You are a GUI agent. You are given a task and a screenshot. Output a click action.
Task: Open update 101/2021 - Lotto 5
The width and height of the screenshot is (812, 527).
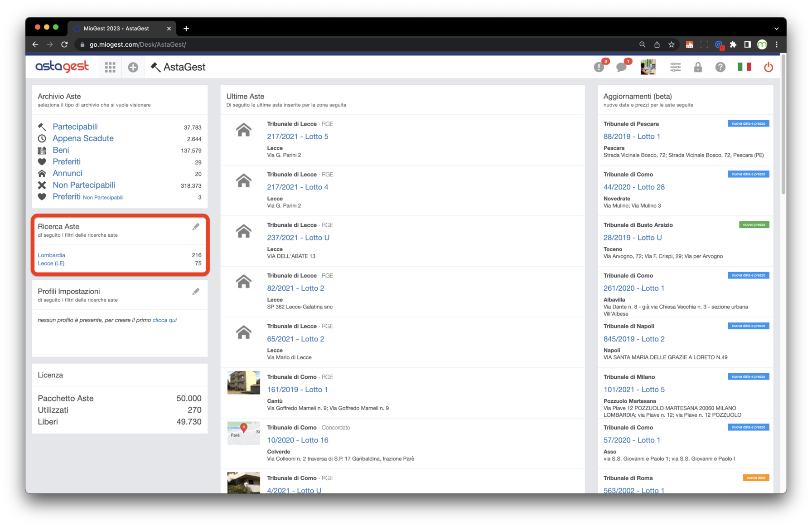click(634, 390)
